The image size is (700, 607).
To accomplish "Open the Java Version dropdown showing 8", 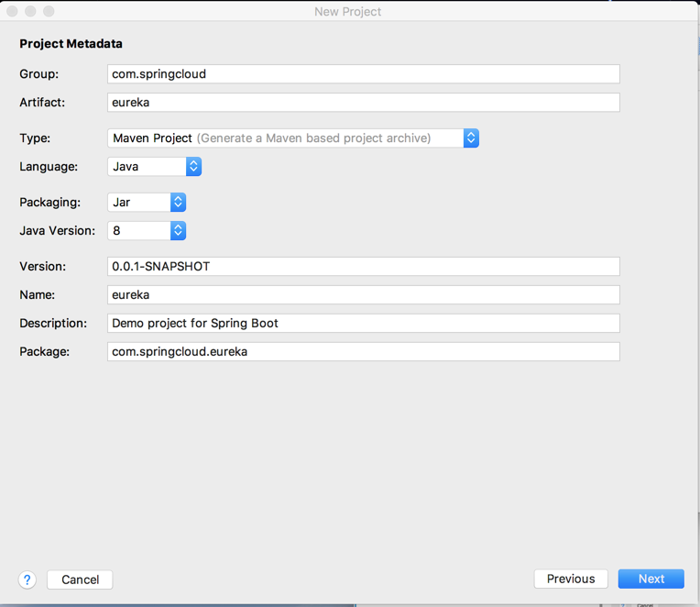I will pyautogui.click(x=147, y=231).
